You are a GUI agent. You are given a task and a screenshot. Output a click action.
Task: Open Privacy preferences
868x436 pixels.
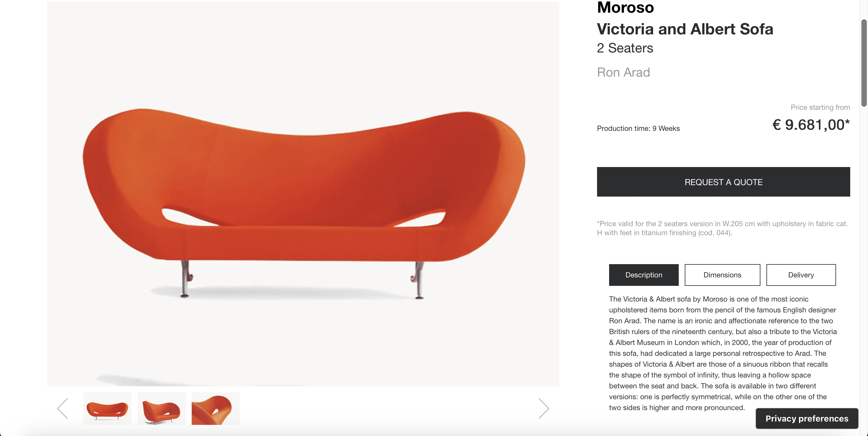[x=807, y=419]
